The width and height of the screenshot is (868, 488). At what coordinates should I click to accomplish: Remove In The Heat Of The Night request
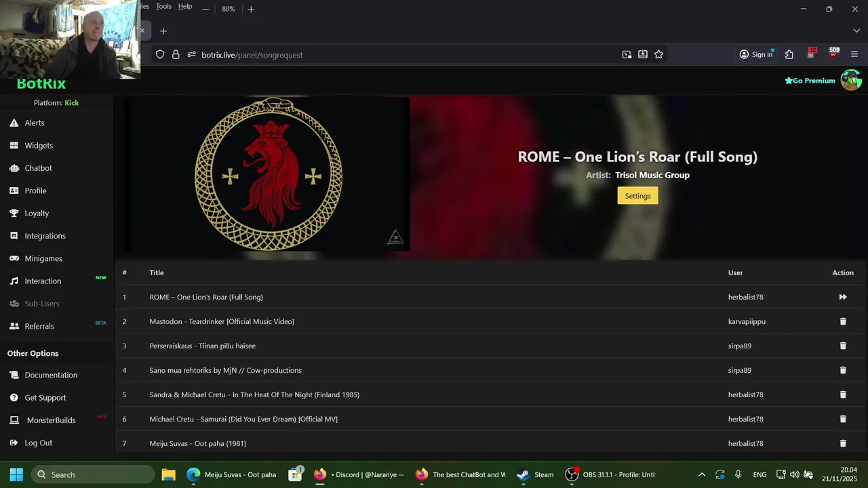tap(843, 394)
